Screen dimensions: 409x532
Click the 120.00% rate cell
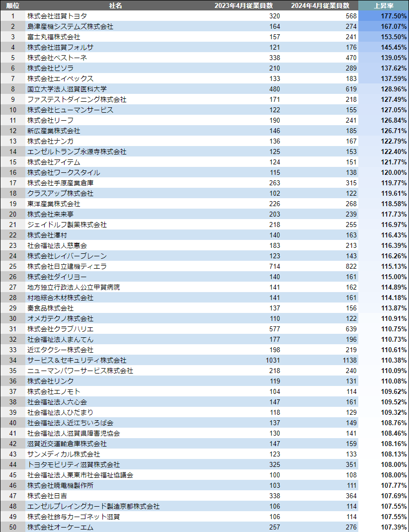[384, 172]
